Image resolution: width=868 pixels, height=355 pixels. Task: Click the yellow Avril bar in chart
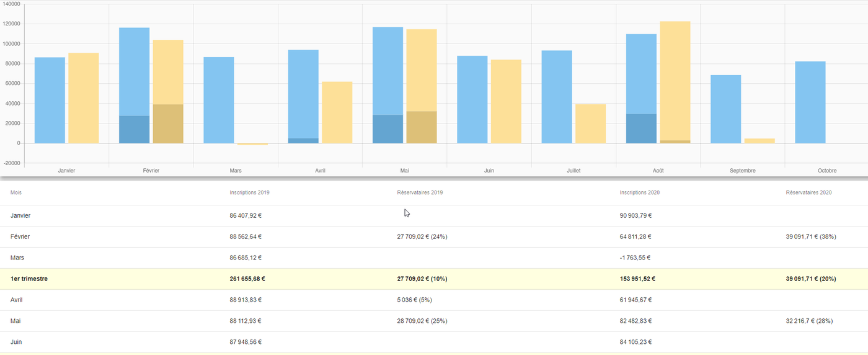[x=337, y=112]
